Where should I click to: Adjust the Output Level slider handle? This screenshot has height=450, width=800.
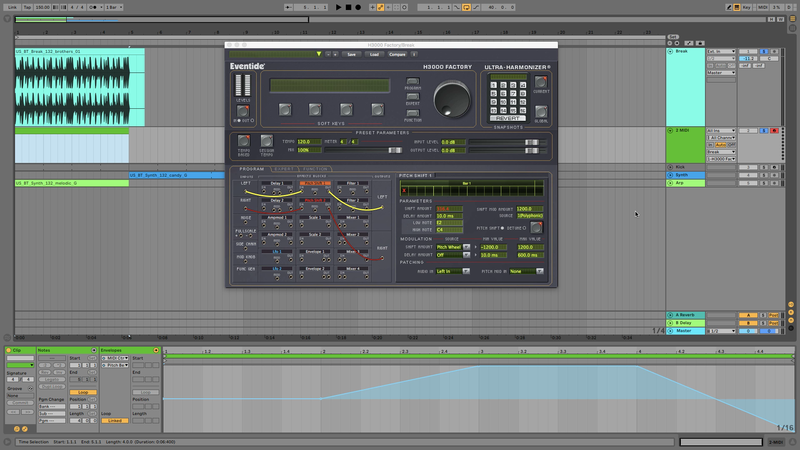point(531,151)
